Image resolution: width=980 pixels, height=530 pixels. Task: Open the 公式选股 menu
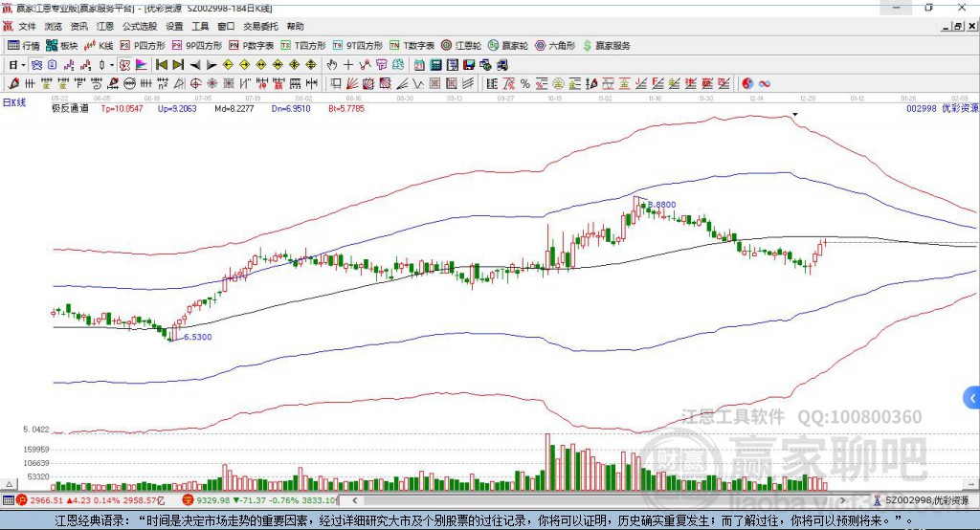[x=140, y=26]
